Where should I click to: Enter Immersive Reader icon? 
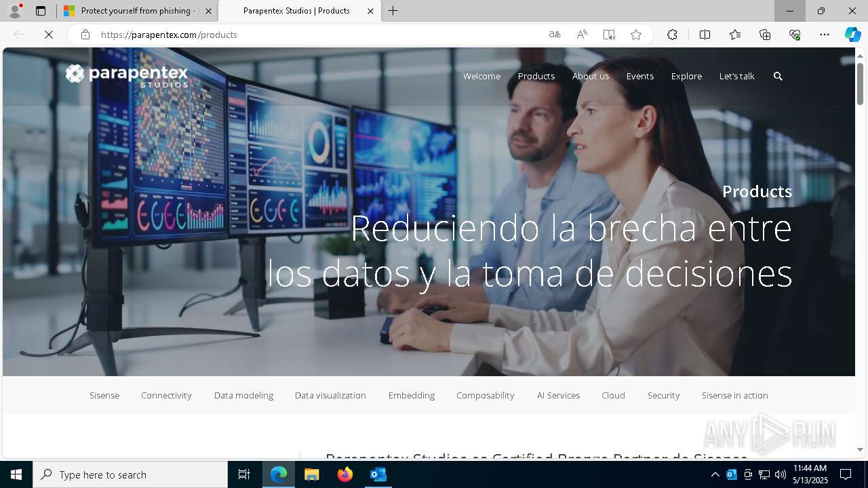coord(609,35)
